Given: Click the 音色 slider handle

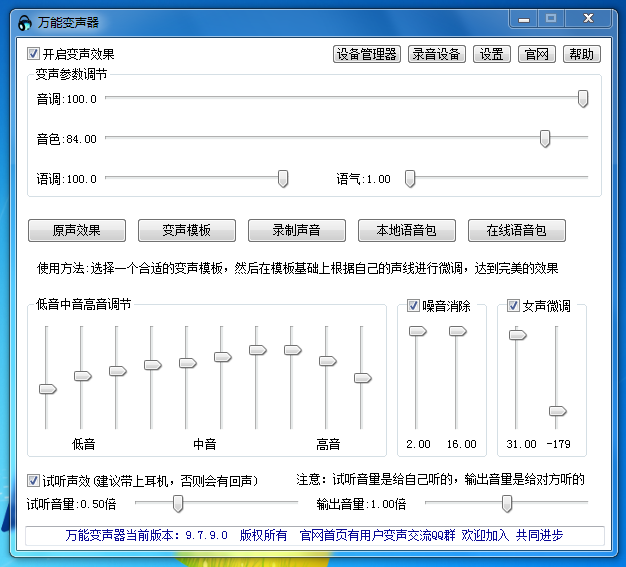Looking at the screenshot, I should coord(545,139).
